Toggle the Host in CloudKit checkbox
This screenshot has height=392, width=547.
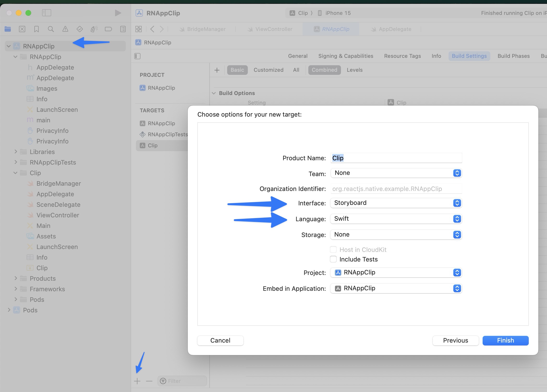[x=333, y=249]
